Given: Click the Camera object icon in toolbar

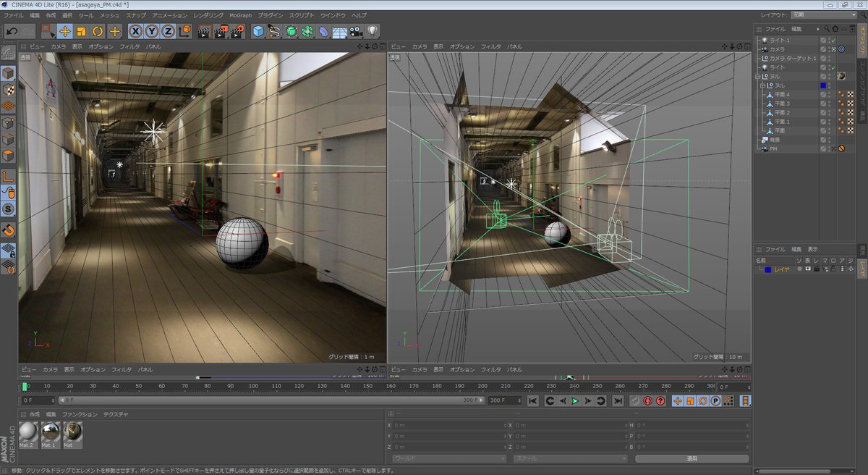Looking at the screenshot, I should pos(356,31).
